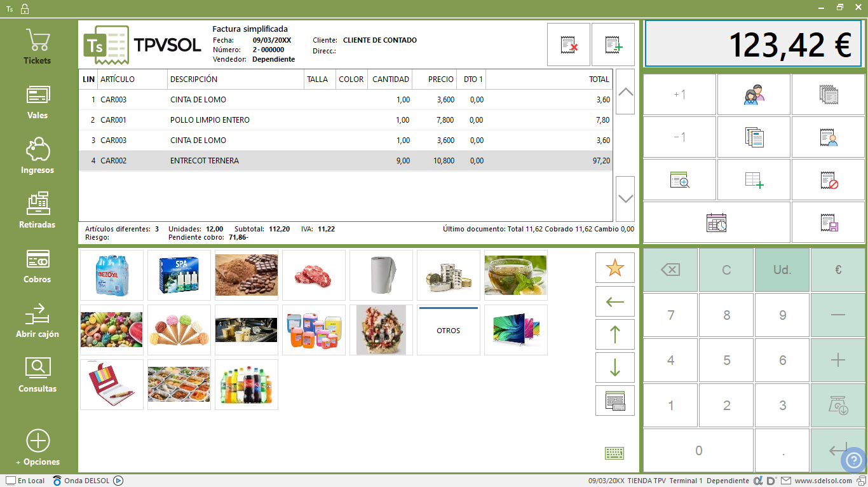Click calendar with clock icon
This screenshot has width=868, height=487.
[x=717, y=223]
